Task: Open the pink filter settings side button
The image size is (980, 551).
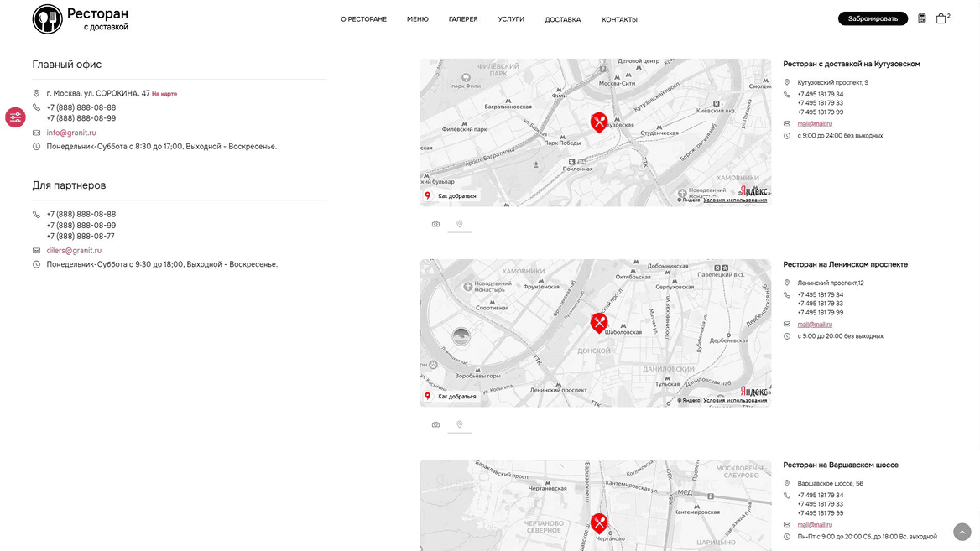Action: click(x=15, y=117)
